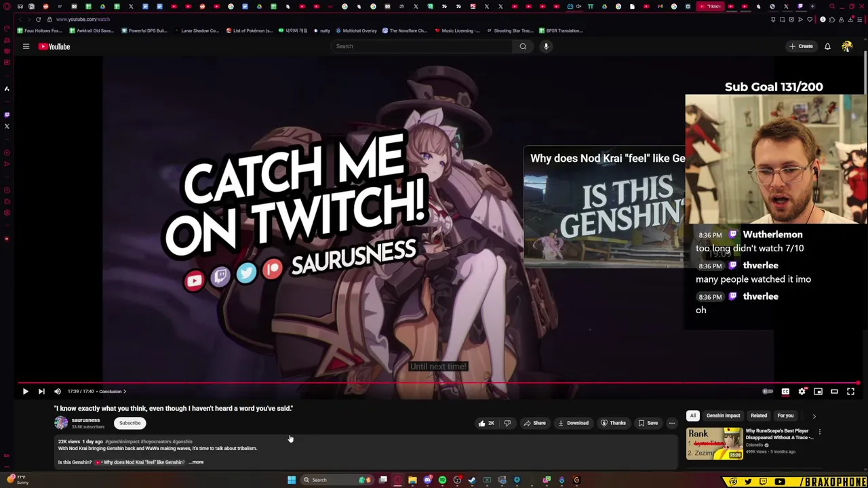Focus the YouTube search field
The height and width of the screenshot is (488, 868).
422,46
